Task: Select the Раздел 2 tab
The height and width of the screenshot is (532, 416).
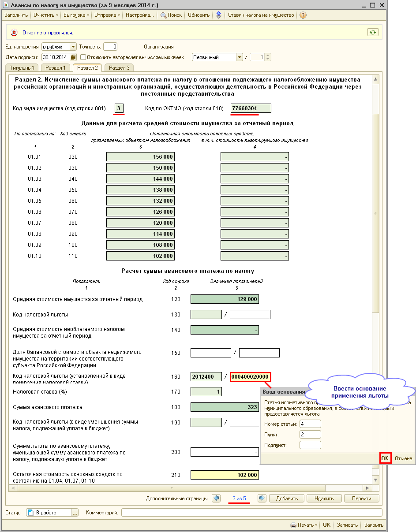Action: tap(87, 68)
